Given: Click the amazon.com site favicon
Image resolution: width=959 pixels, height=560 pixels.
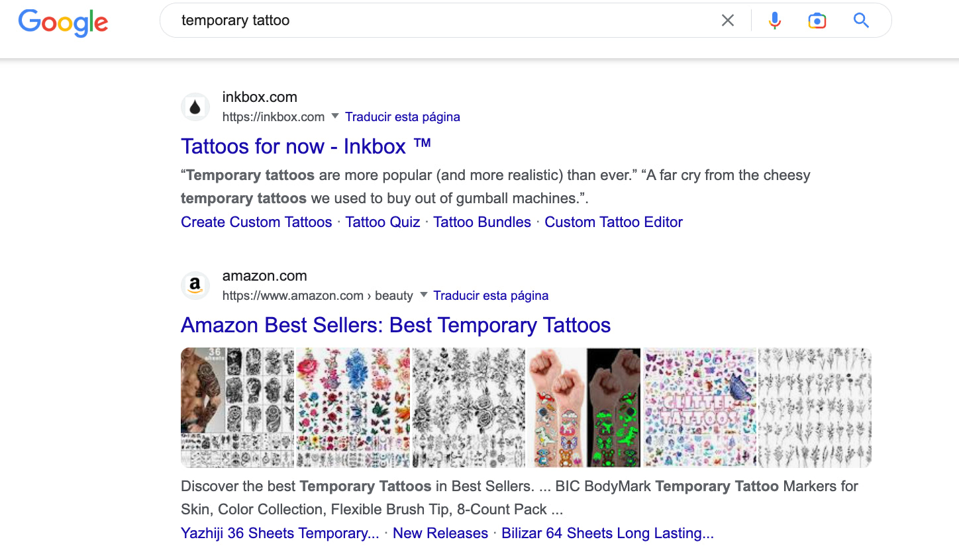Looking at the screenshot, I should (195, 285).
